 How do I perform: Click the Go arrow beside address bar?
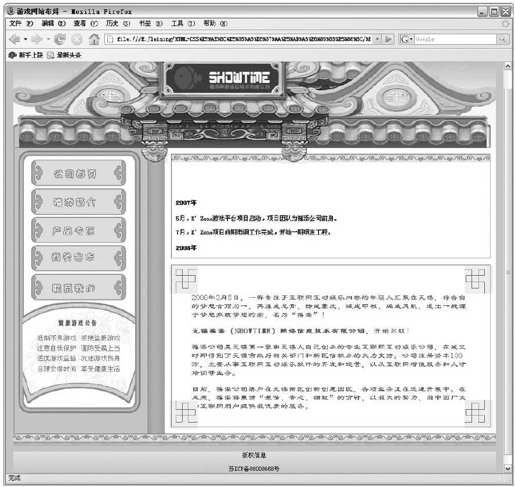tap(388, 39)
